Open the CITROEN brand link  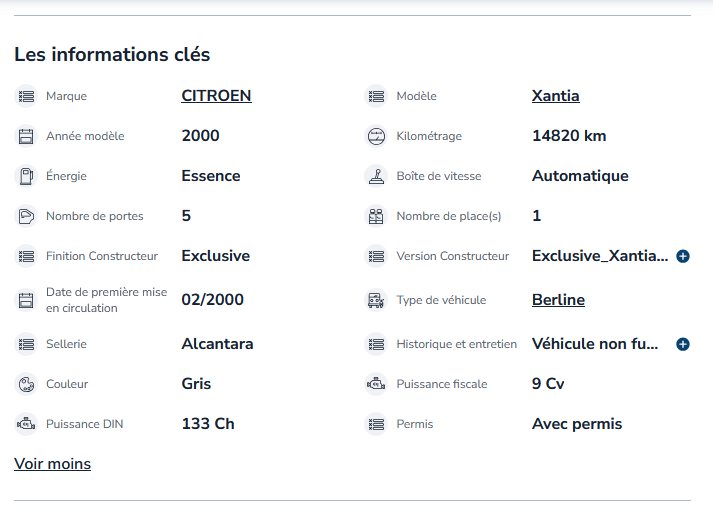216,96
